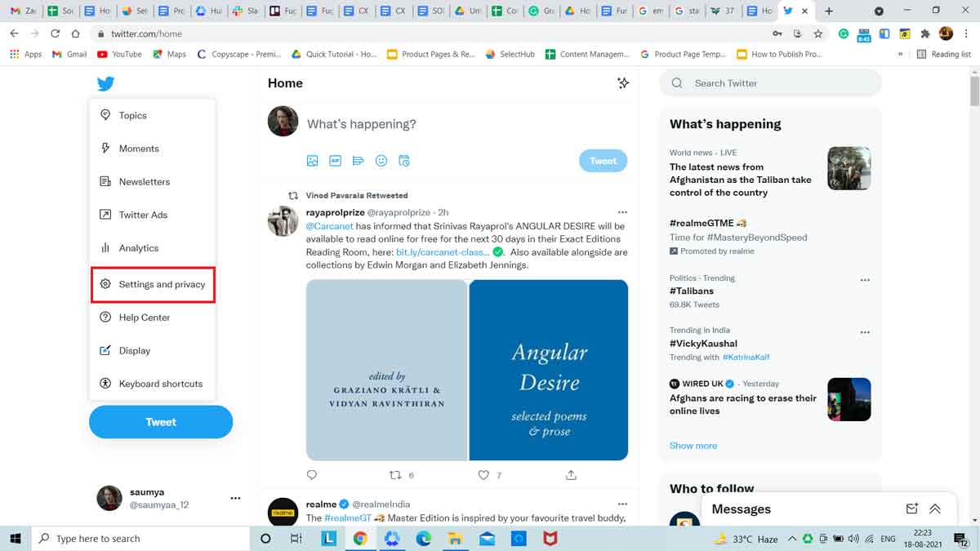Add a poll with the poll icon
The image size is (980, 551).
359,161
